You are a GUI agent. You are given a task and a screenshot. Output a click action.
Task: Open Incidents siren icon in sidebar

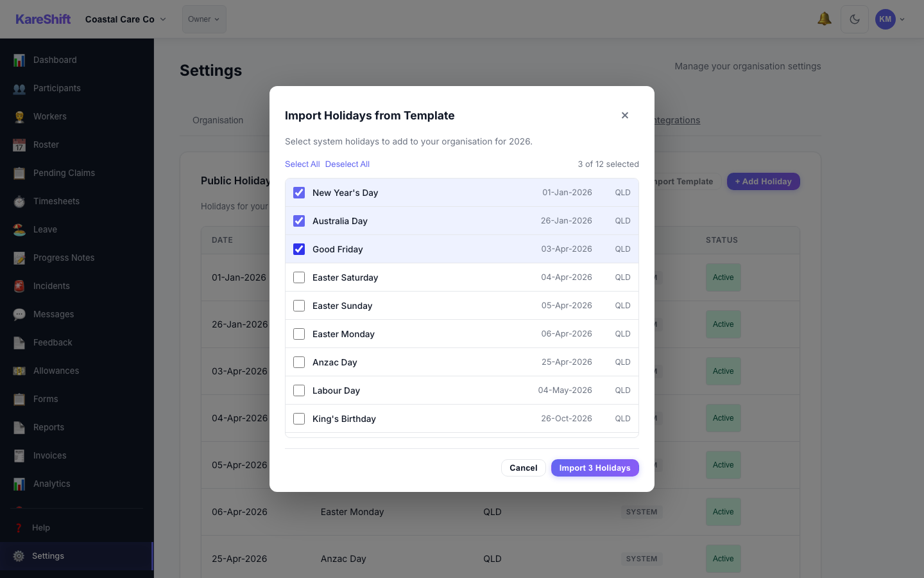tap(19, 286)
